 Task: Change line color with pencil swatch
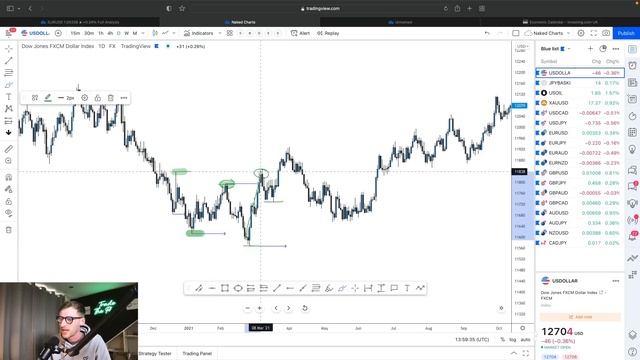[48, 98]
